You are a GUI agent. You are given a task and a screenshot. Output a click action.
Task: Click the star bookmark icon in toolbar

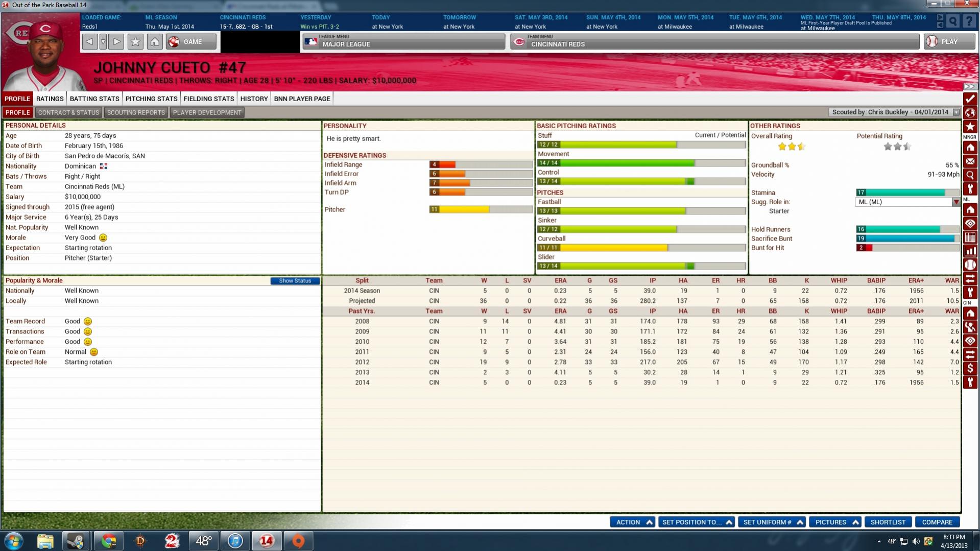[135, 42]
